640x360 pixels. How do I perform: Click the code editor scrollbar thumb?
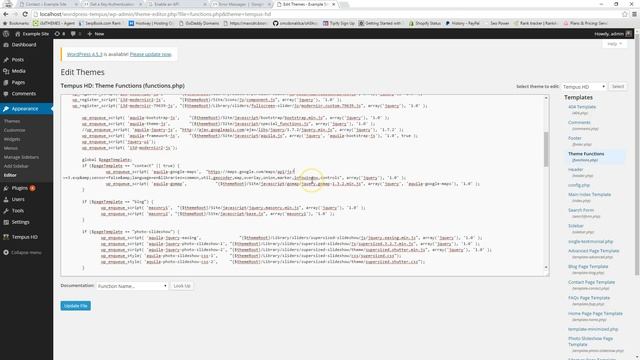coord(546,149)
